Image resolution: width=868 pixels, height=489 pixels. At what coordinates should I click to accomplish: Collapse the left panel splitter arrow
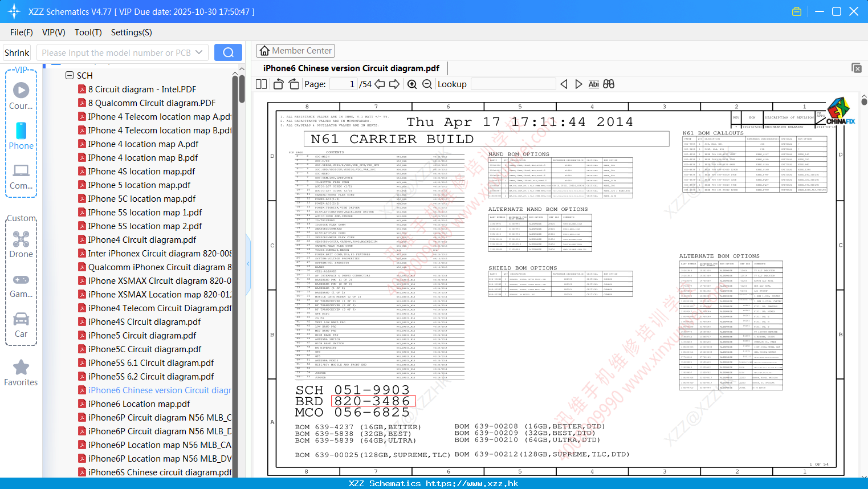[248, 263]
